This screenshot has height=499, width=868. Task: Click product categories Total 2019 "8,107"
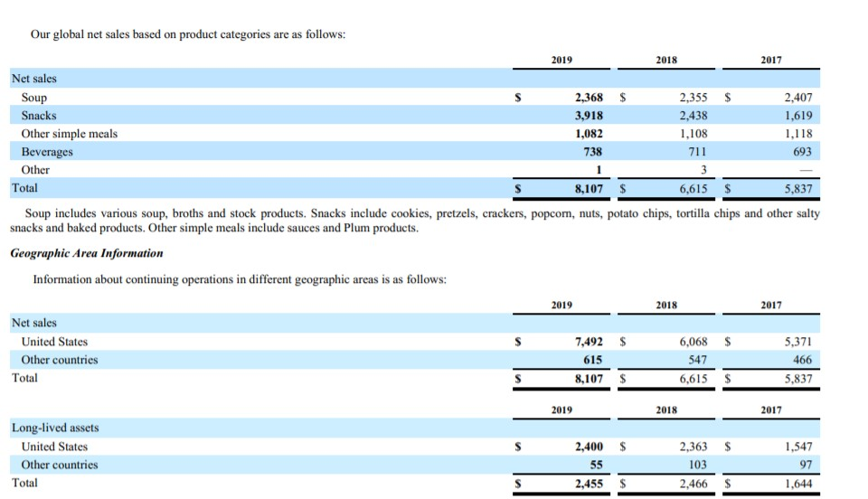[589, 189]
